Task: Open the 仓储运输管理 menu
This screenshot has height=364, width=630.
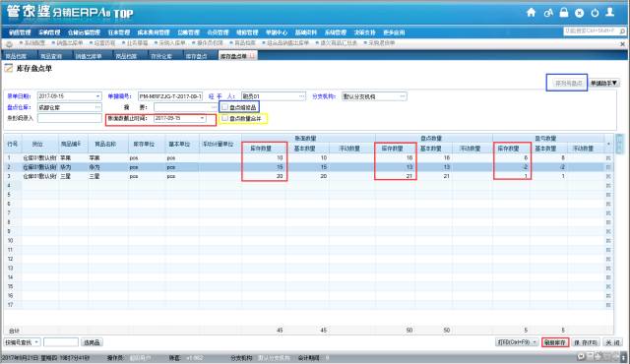Action: click(84, 32)
